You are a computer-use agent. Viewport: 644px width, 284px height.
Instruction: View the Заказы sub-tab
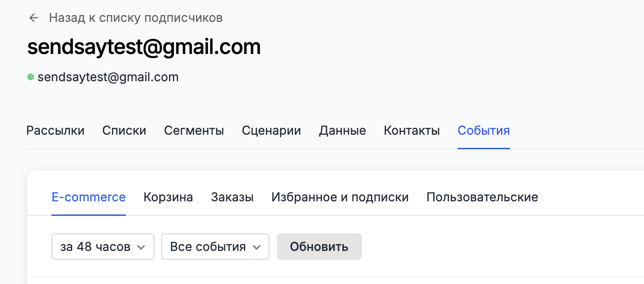tap(232, 197)
